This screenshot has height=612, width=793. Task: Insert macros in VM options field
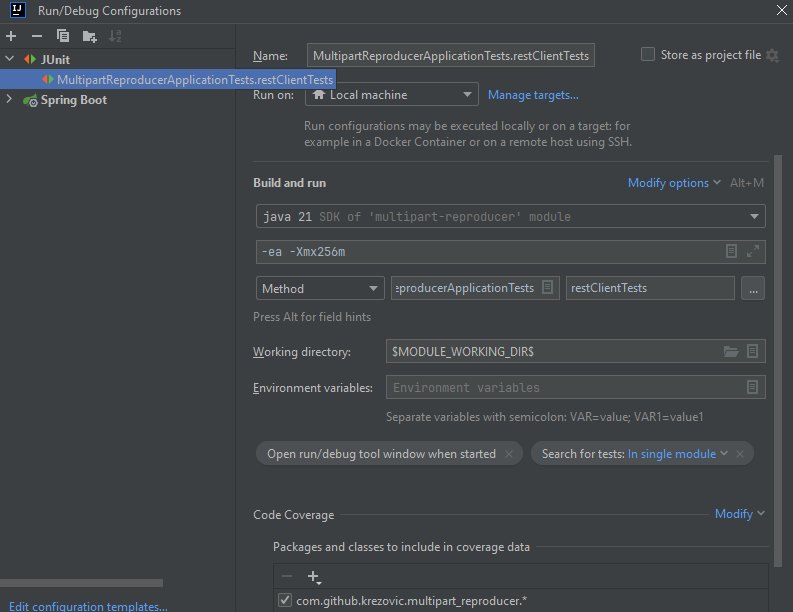click(731, 251)
